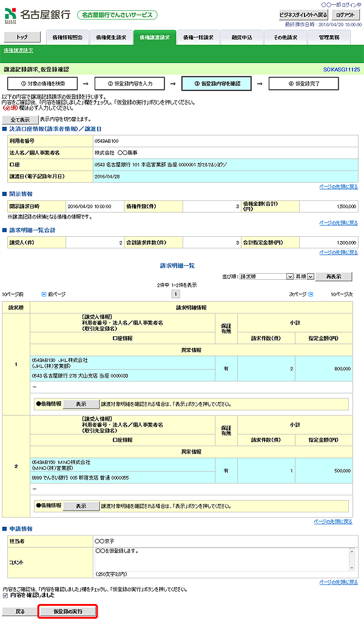Click the next page arrow icon

pos(311,294)
